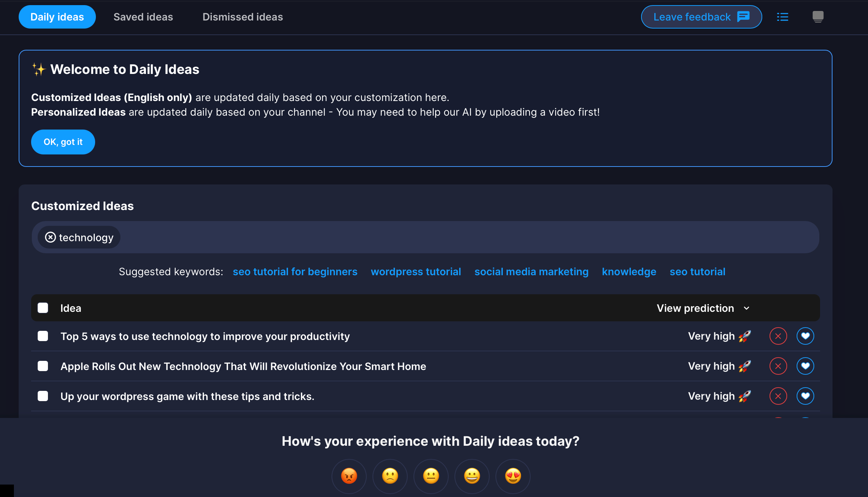
Task: Click OK got it button
Action: (63, 141)
